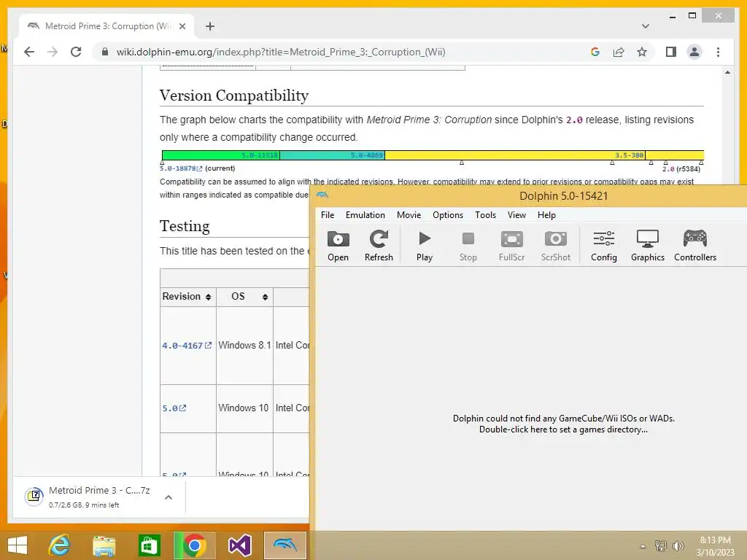This screenshot has width=747, height=560.
Task: Open the Movie menu in Dolphin
Action: [x=409, y=215]
